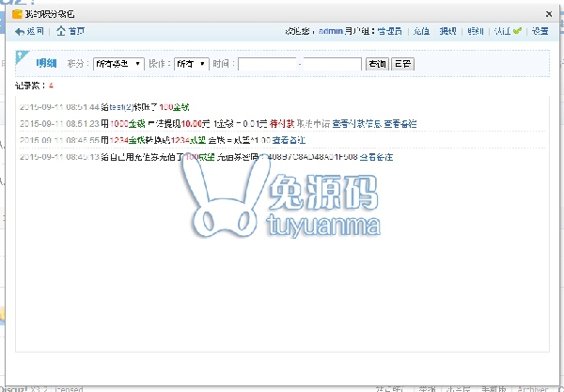The height and width of the screenshot is (392, 564).
Task: Go to the 提现 page
Action: click(448, 31)
